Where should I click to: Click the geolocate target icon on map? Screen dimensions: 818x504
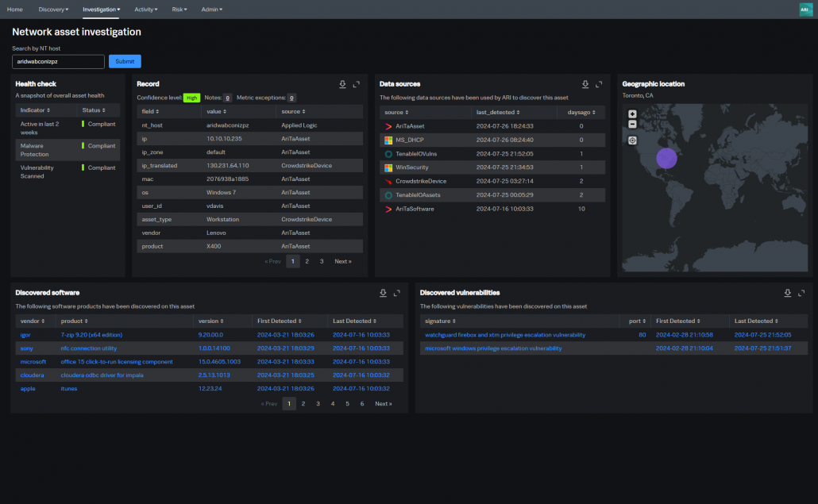(631, 140)
